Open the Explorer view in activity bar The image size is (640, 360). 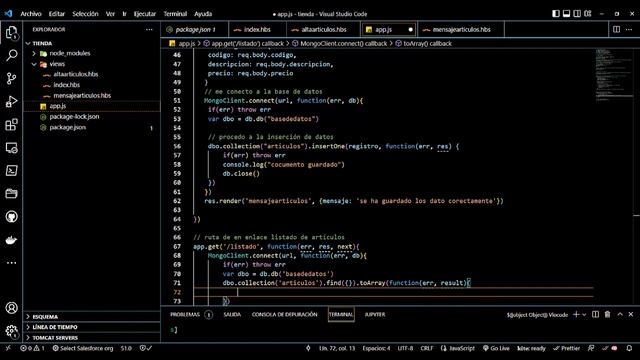11,33
